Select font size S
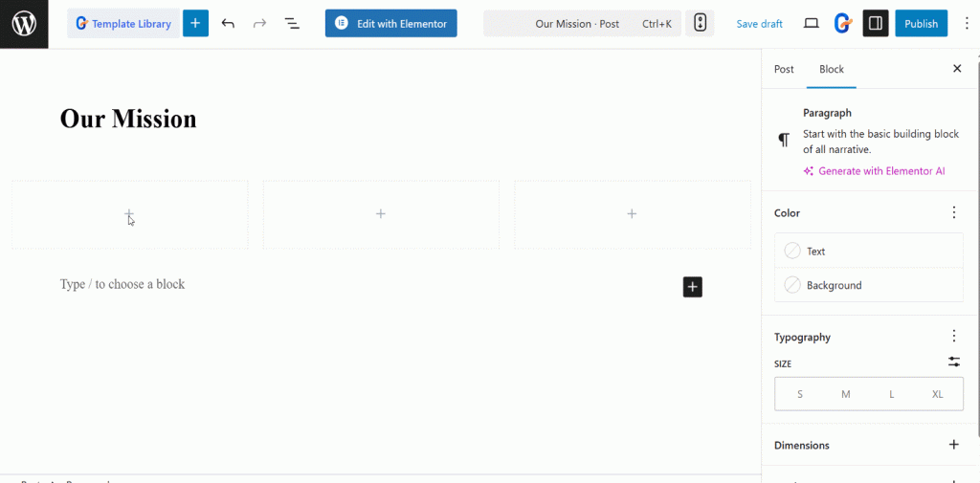 [800, 394]
